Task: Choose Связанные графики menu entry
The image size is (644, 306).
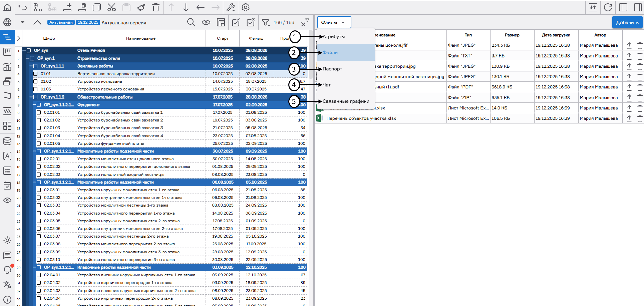Action: coord(346,101)
